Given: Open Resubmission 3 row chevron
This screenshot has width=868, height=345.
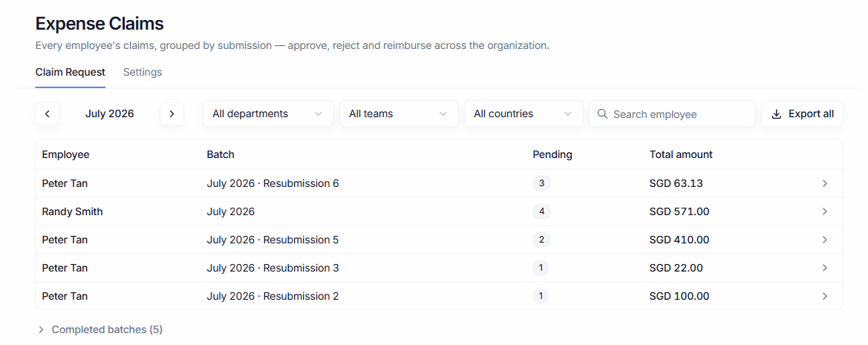Looking at the screenshot, I should (824, 268).
